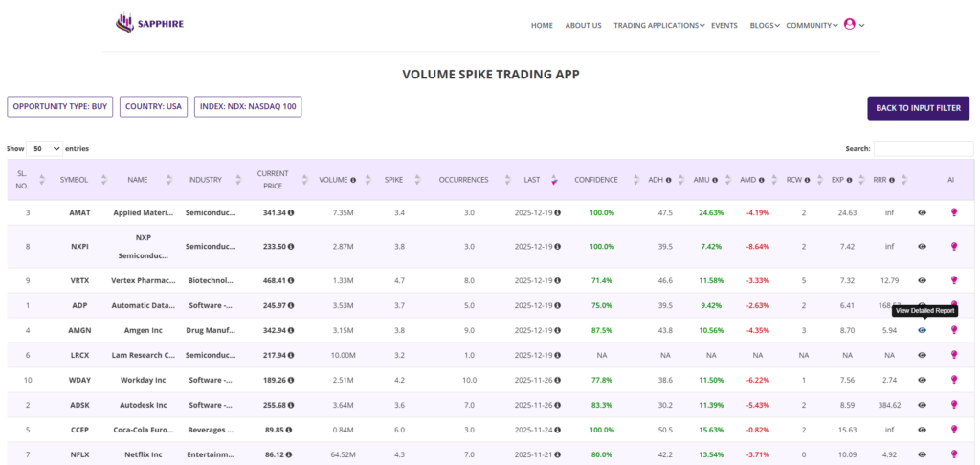
Task: Click Back to Input Filter button
Action: [918, 108]
